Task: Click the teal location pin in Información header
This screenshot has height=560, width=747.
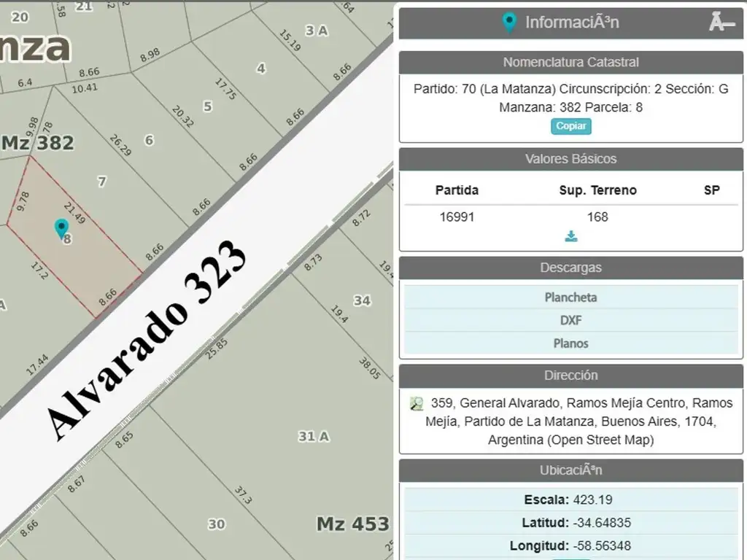Action: pos(510,22)
